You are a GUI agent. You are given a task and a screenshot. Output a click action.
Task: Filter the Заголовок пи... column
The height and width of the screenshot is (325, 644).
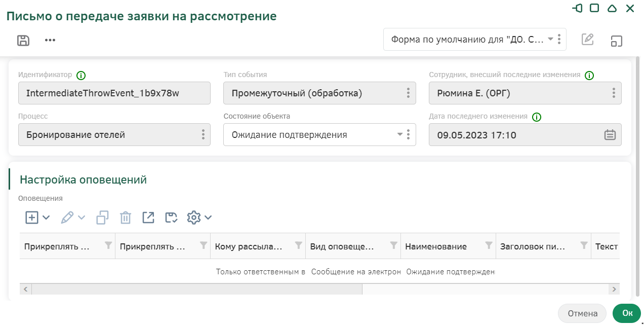coord(584,245)
